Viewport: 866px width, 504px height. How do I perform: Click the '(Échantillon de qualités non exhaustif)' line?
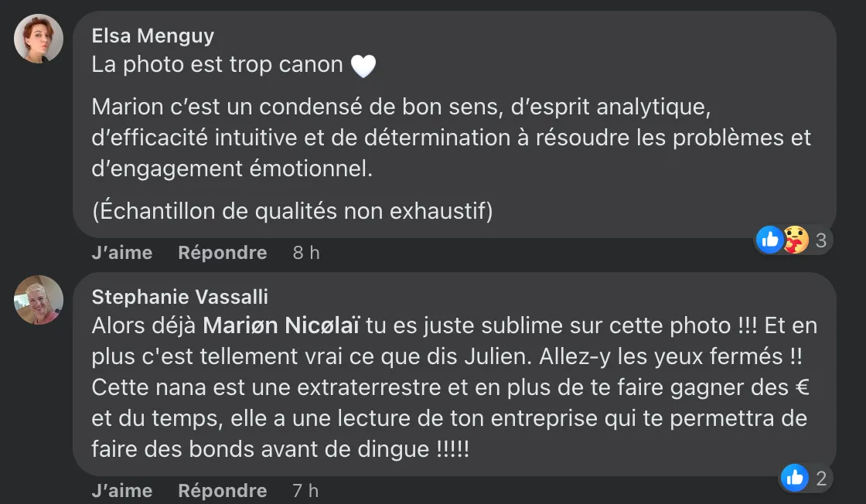coord(292,211)
